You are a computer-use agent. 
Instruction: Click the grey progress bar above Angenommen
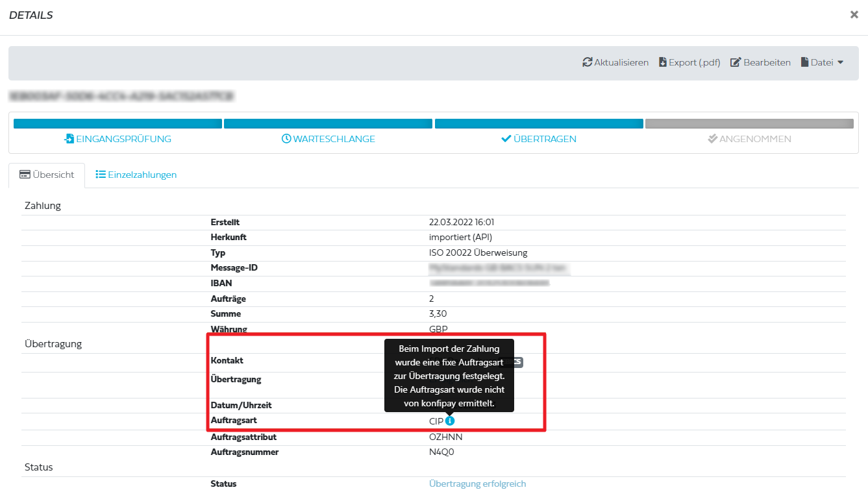click(x=749, y=123)
